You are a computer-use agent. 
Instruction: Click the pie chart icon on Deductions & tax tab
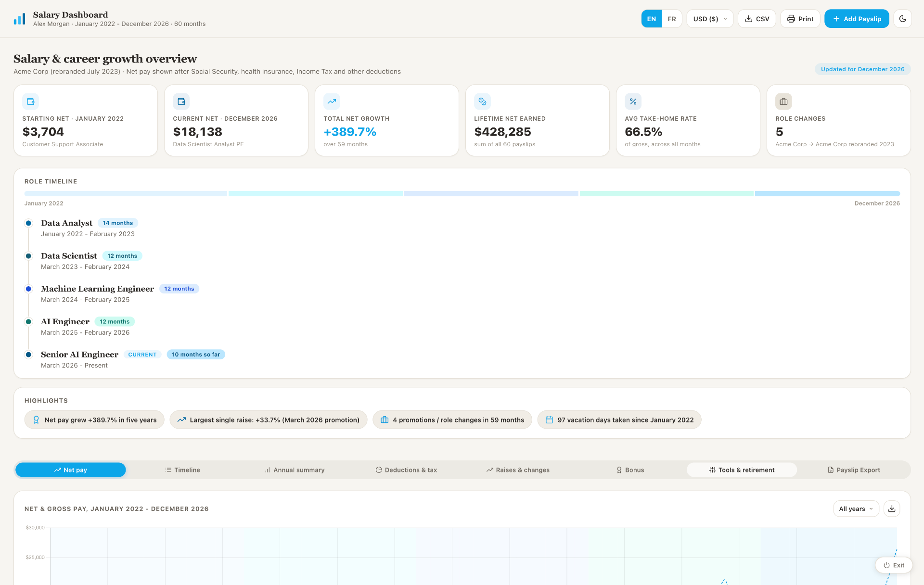[x=379, y=470]
